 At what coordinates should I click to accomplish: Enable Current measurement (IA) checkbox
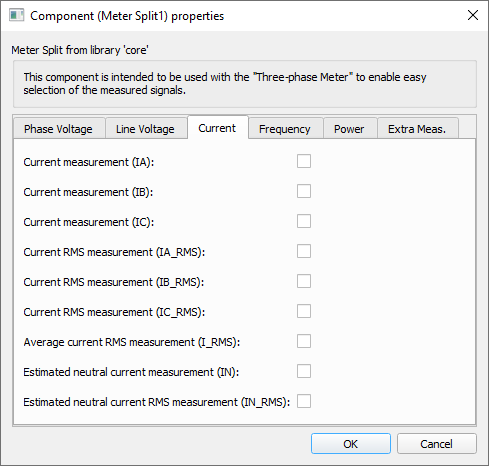click(x=304, y=161)
